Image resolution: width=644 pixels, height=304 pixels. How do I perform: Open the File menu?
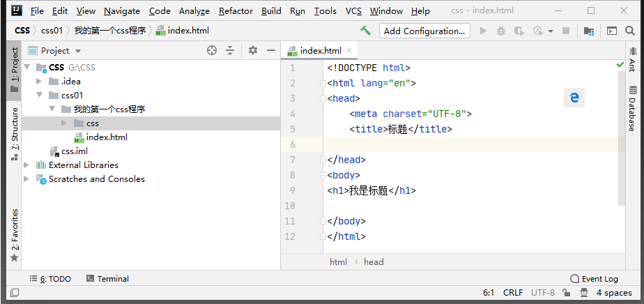tap(37, 10)
